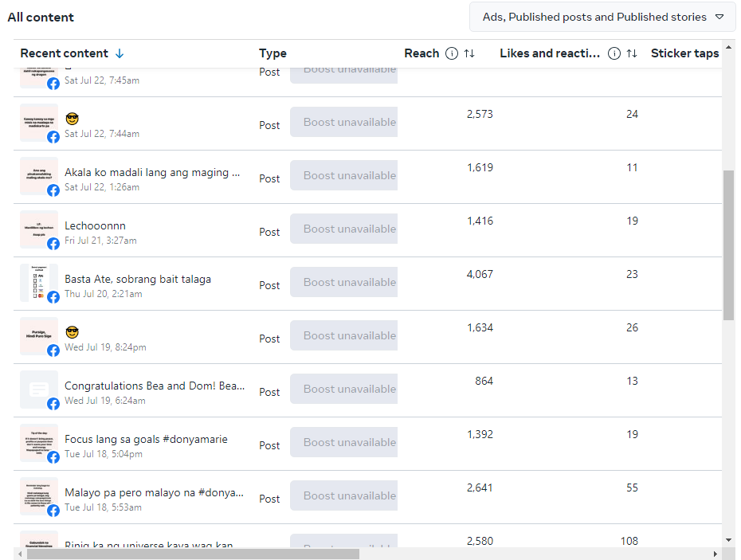Click thumbnail of Malayo pa pero post

coord(39,495)
